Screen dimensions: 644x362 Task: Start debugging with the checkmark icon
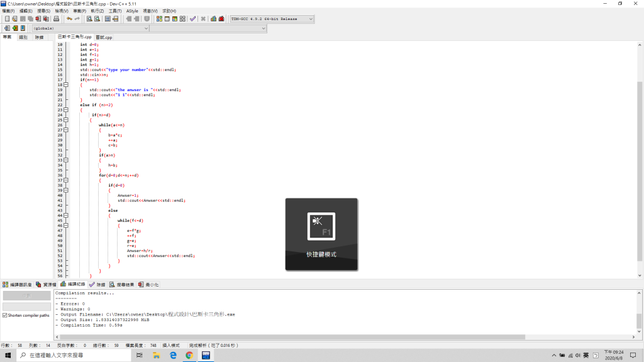[192, 19]
